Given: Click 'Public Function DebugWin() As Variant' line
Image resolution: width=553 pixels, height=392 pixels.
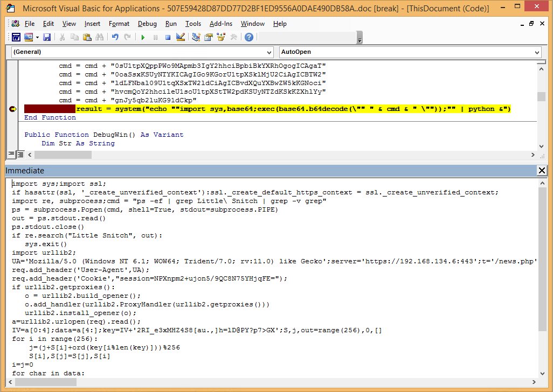Looking at the screenshot, I should tap(103, 135).
